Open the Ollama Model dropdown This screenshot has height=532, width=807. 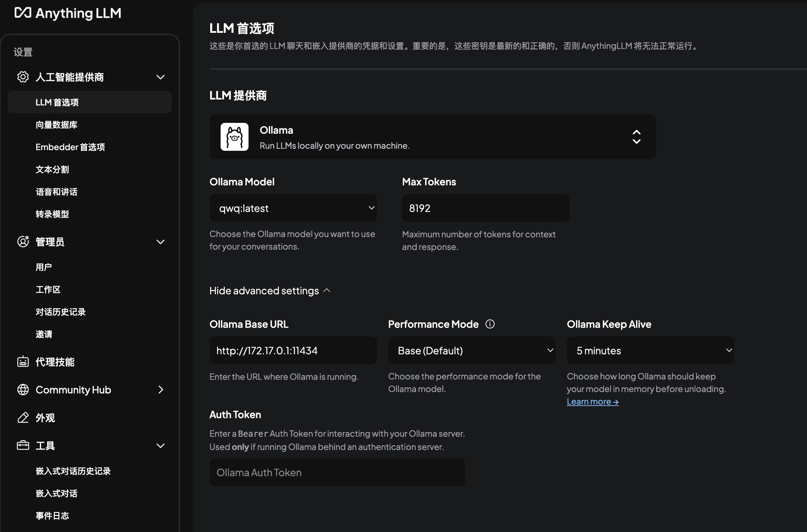293,208
